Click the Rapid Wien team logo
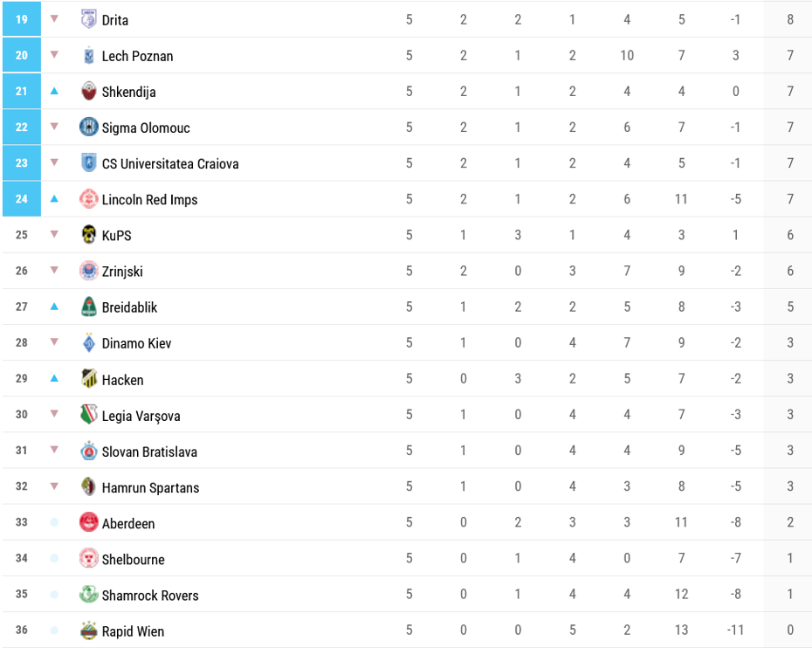The image size is (812, 648). point(88,631)
